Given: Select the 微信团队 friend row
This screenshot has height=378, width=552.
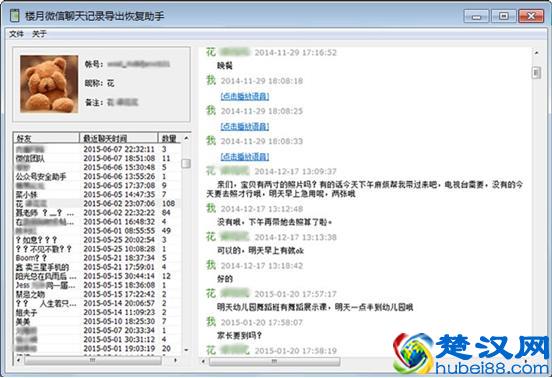Looking at the screenshot, I should click(98, 158).
